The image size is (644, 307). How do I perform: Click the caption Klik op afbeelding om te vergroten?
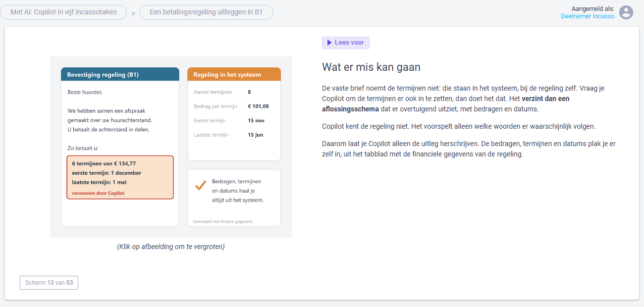coord(171,247)
